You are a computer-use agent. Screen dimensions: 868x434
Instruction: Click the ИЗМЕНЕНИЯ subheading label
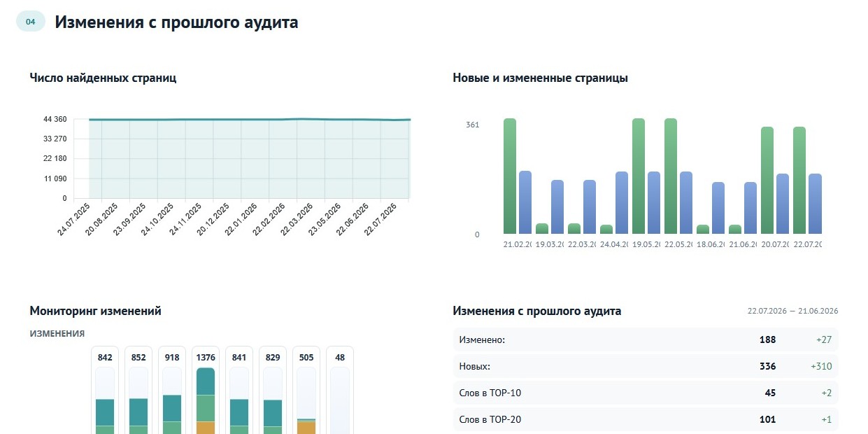(57, 334)
